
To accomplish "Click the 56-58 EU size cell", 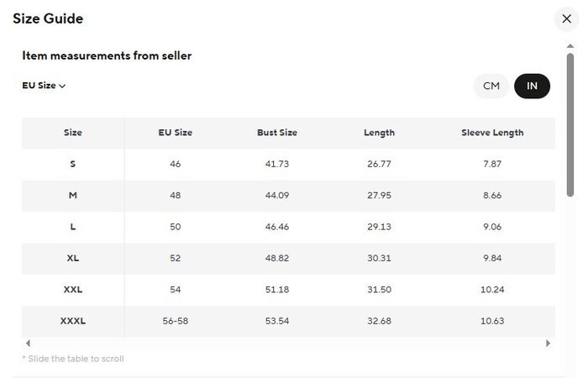I will (175, 322).
